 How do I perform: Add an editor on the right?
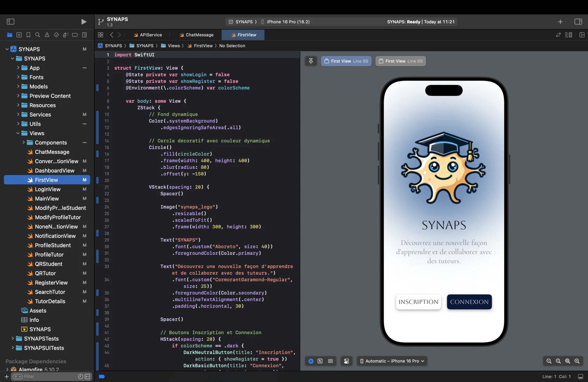tap(582, 35)
